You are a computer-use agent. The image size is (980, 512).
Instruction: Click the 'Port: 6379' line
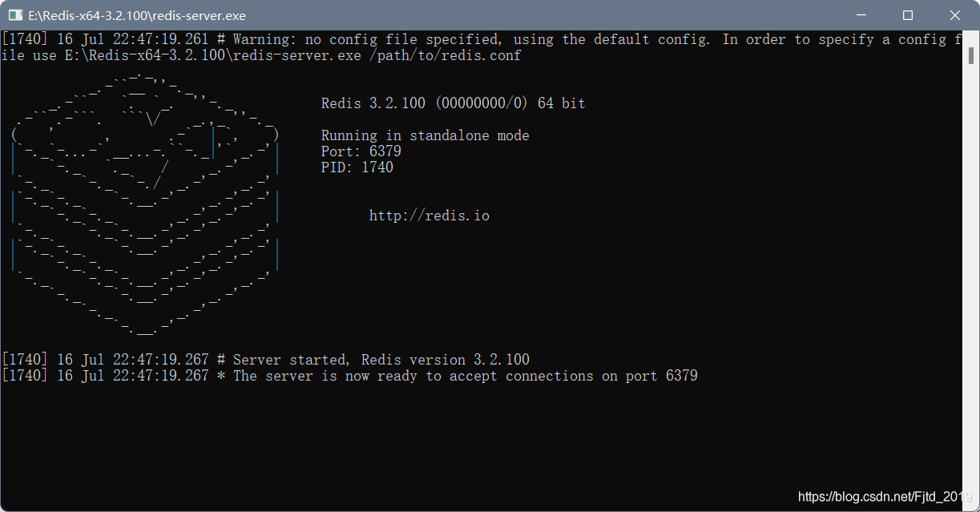click(361, 151)
